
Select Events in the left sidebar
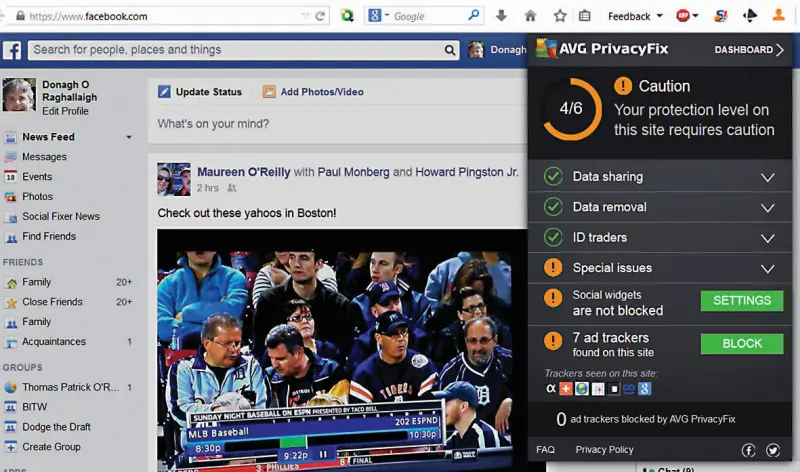(37, 177)
